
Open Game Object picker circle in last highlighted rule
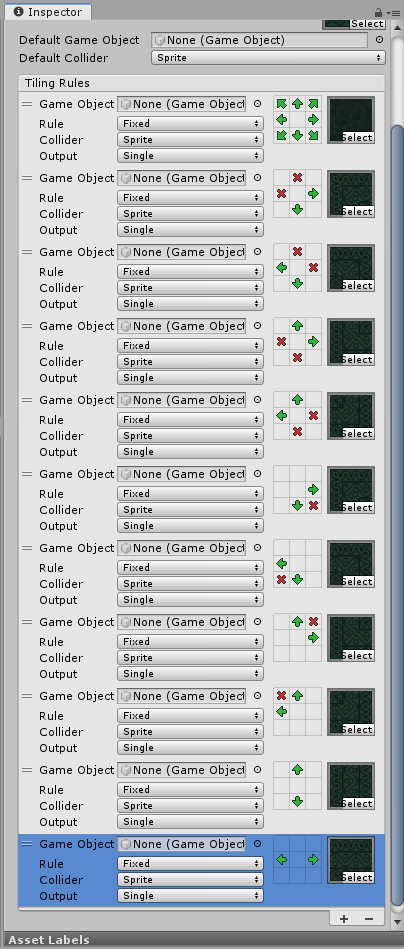point(257,844)
